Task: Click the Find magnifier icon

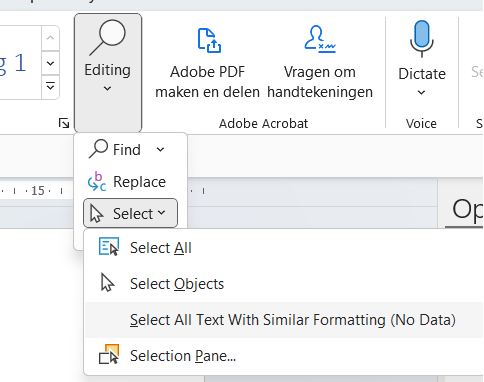Action: (98, 149)
